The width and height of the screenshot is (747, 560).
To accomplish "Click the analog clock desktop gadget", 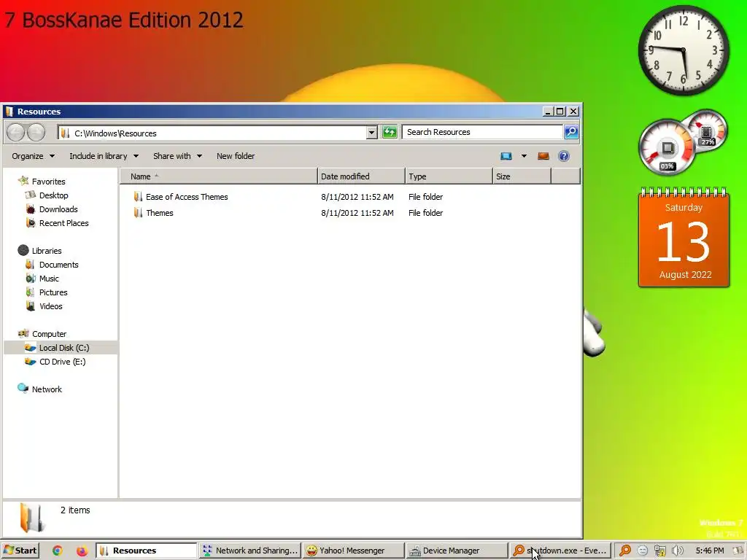I will (x=684, y=50).
